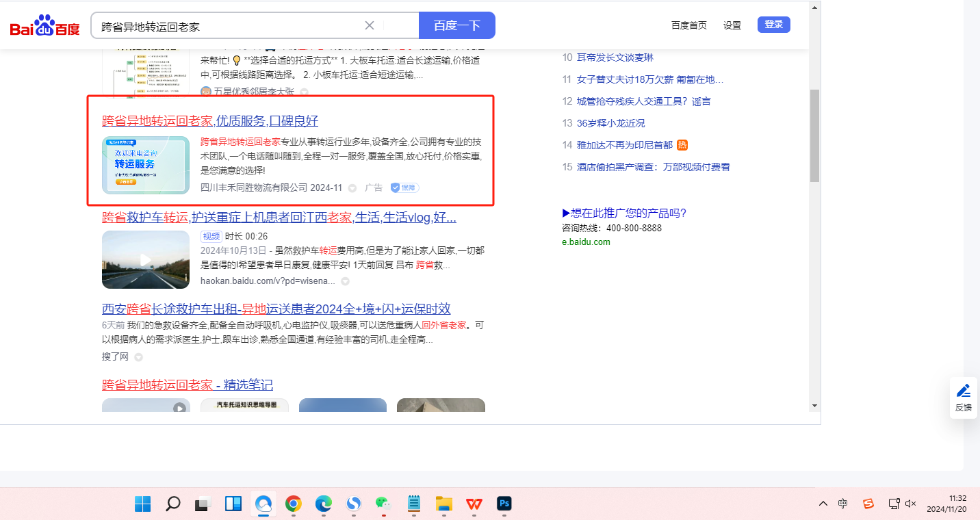Open the 反馈 feedback widget
Image resolution: width=980 pixels, height=520 pixels.
pos(964,398)
